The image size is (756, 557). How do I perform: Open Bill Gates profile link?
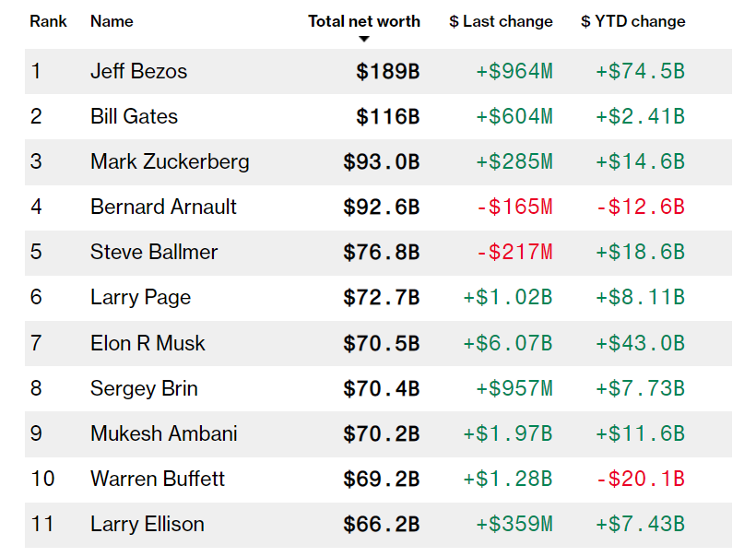(134, 116)
